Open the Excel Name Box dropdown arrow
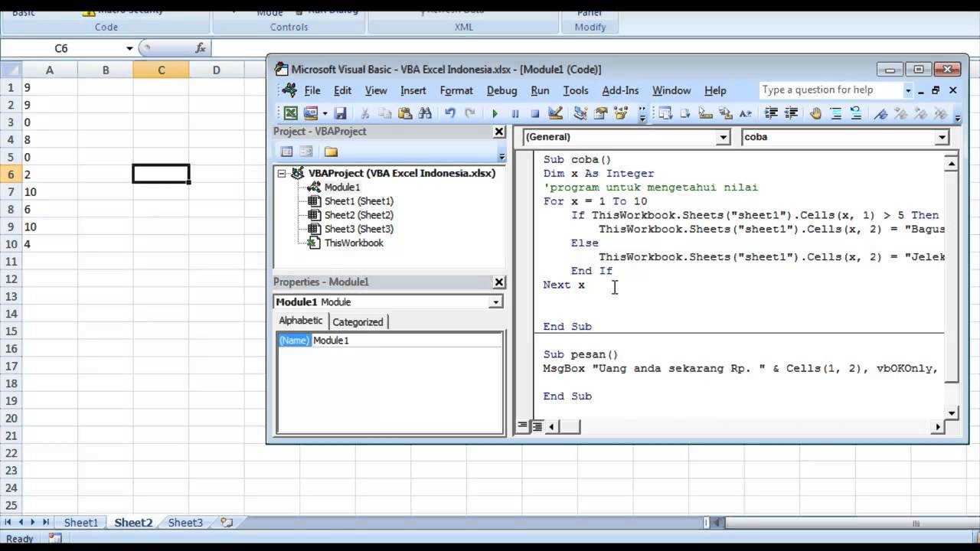This screenshot has height=551, width=980. click(129, 47)
